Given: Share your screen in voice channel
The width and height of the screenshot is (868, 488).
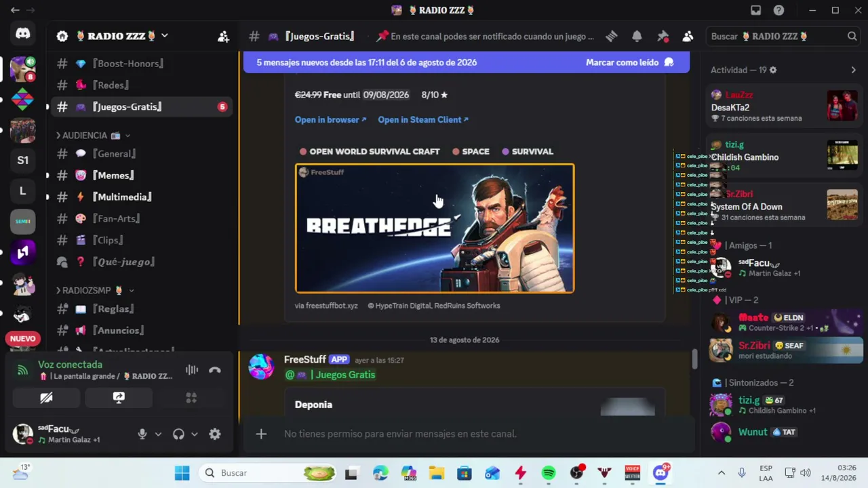Looking at the screenshot, I should tap(119, 398).
